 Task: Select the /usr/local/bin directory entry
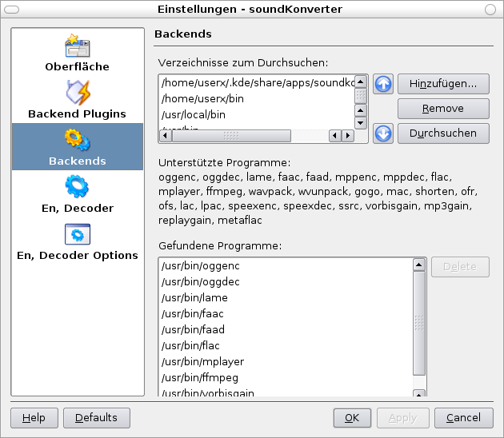[x=257, y=114]
